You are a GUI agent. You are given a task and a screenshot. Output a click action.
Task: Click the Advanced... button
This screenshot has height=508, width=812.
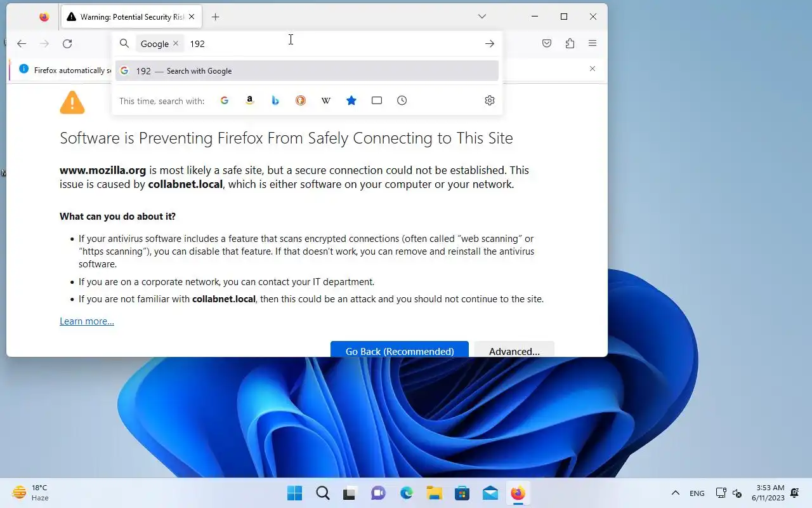click(x=514, y=350)
